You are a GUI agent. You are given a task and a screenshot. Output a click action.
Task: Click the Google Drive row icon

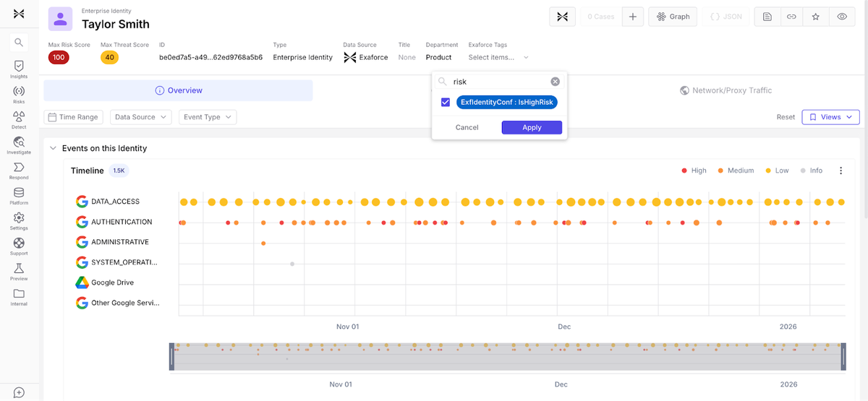(82, 283)
